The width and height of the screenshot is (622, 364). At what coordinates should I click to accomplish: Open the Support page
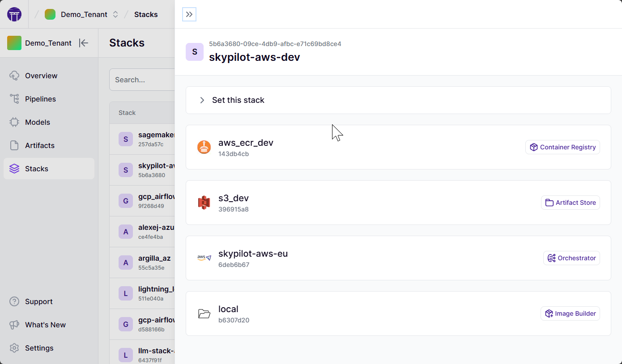click(x=38, y=301)
